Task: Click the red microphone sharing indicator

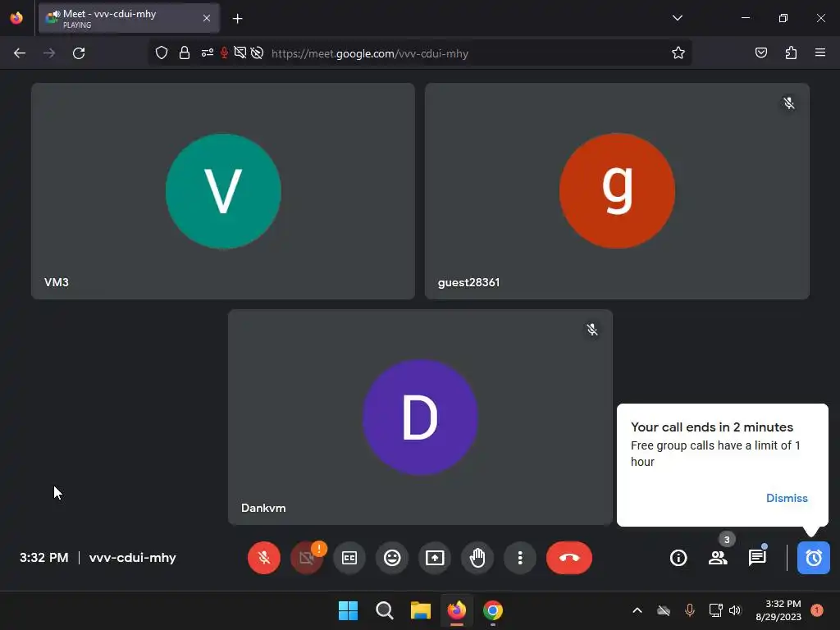Action: click(224, 52)
